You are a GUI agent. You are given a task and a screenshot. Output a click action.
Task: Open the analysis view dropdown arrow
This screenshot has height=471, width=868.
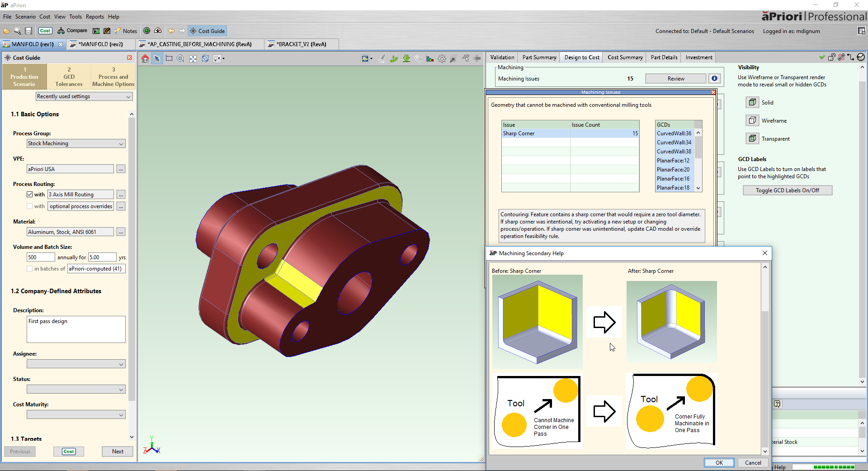point(371,58)
